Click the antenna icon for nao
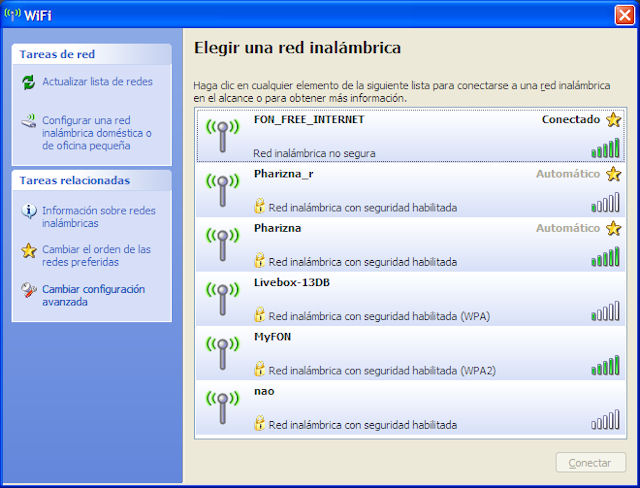This screenshot has height=488, width=640. point(222,408)
